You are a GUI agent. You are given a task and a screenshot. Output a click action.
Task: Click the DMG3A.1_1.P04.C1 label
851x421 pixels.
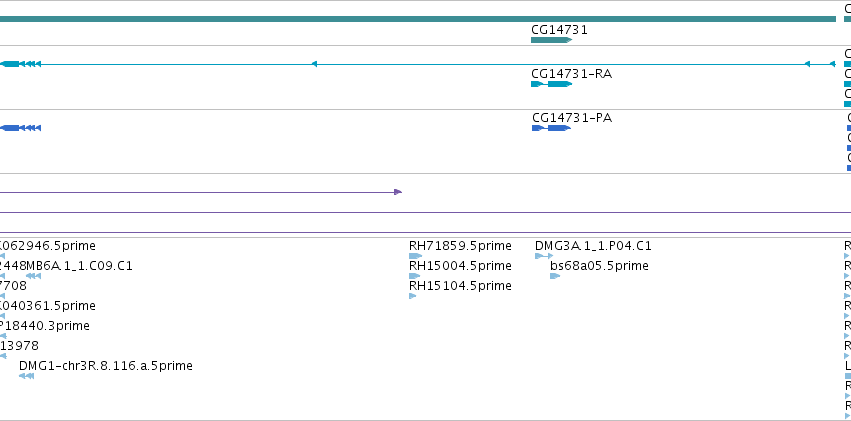point(593,246)
